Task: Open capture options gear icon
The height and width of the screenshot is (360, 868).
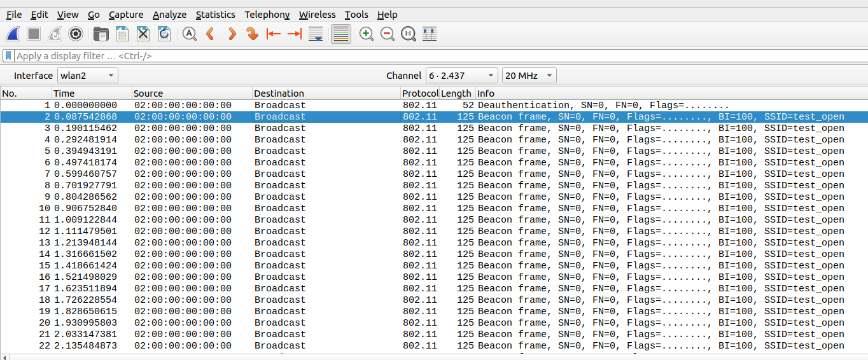Action: click(76, 34)
